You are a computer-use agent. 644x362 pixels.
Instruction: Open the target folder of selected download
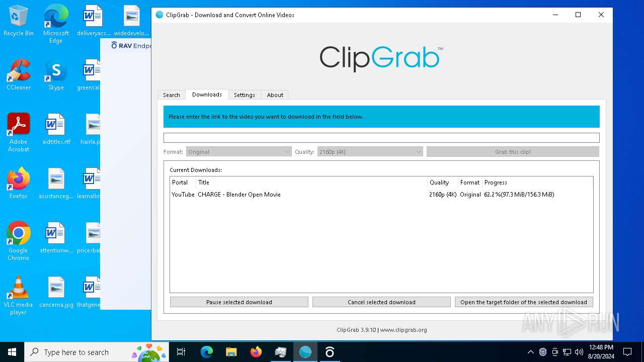[x=524, y=302]
